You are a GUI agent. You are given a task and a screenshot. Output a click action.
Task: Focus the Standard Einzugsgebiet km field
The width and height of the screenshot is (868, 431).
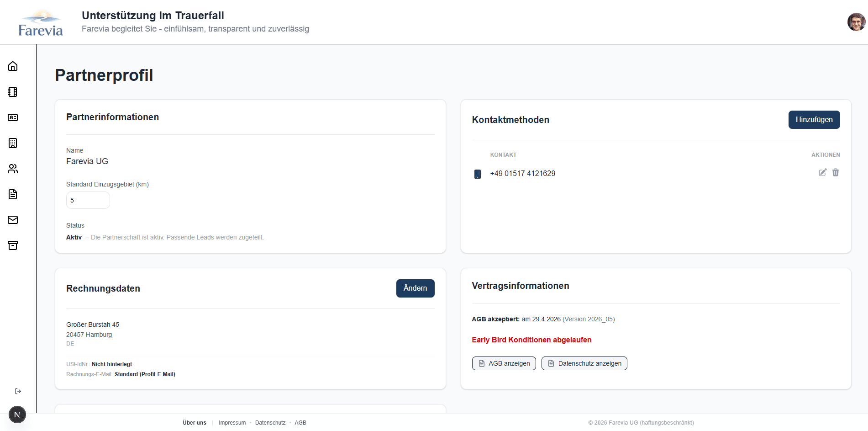click(x=88, y=200)
